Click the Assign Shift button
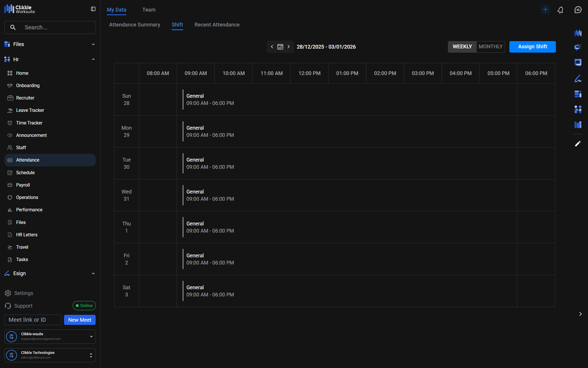 [532, 47]
